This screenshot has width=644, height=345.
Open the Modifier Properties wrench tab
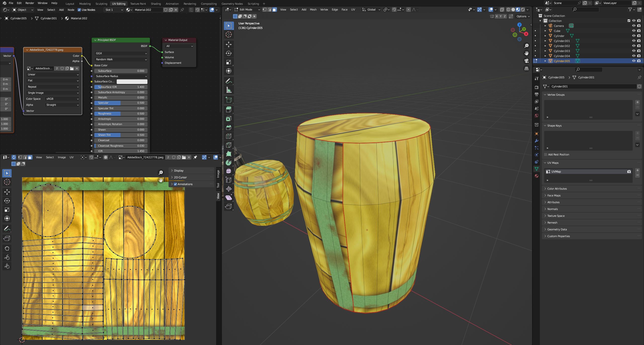pos(537,141)
